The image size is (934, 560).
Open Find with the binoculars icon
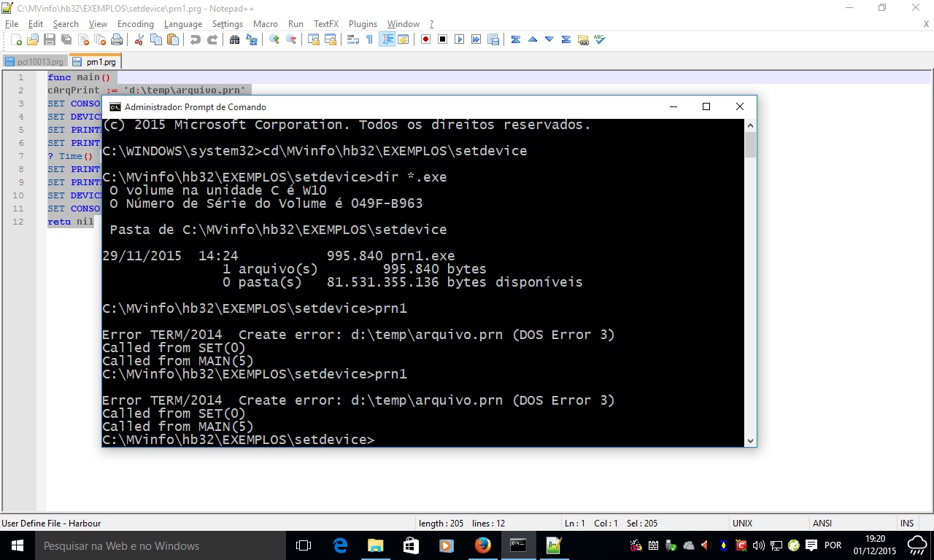point(234,39)
